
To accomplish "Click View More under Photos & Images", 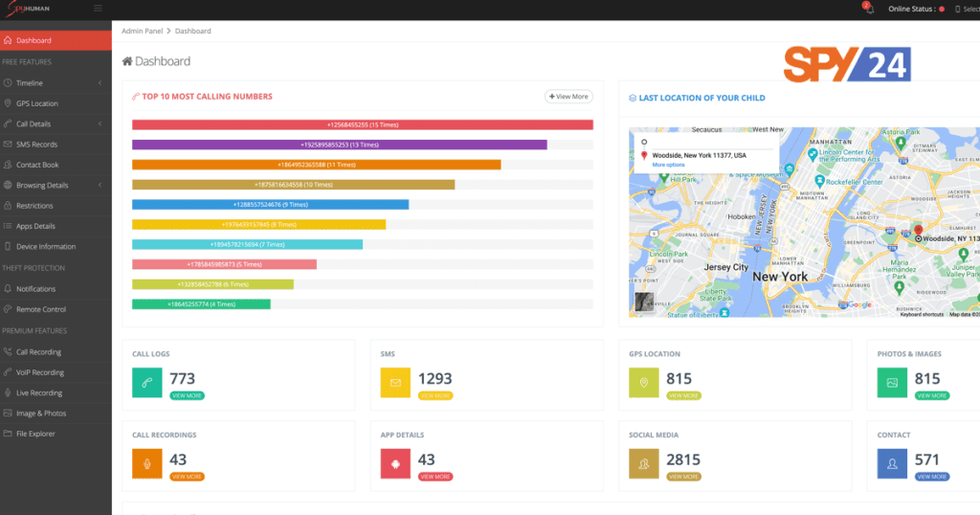I will tap(932, 395).
